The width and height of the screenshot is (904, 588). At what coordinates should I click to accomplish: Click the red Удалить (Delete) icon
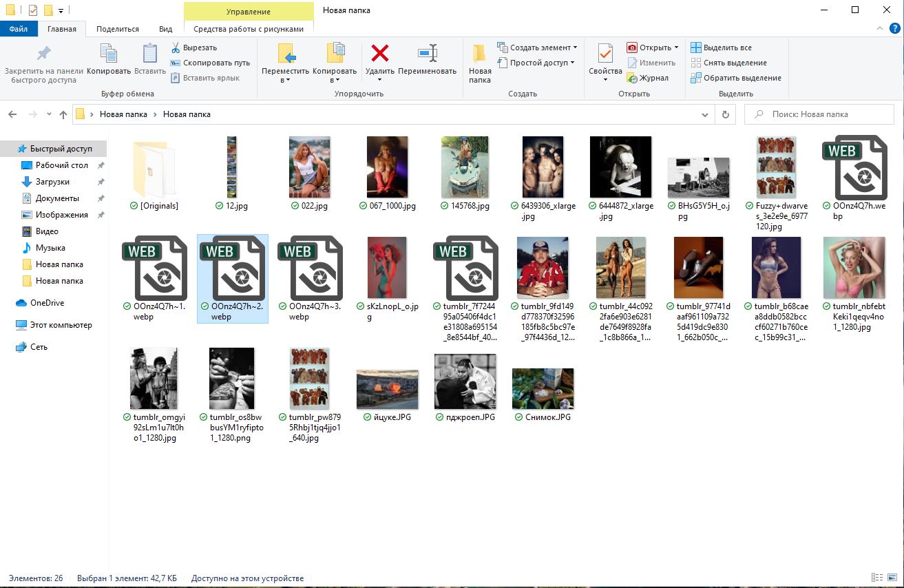379,54
